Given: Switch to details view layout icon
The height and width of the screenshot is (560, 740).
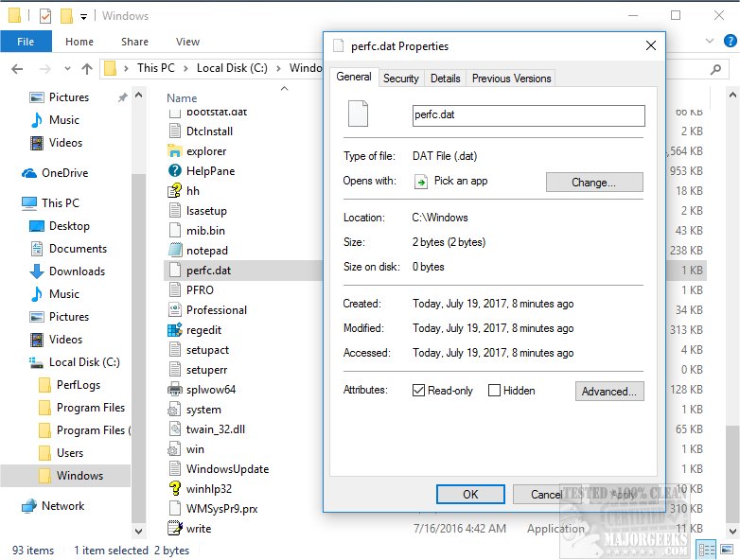Looking at the screenshot, I should tap(707, 550).
